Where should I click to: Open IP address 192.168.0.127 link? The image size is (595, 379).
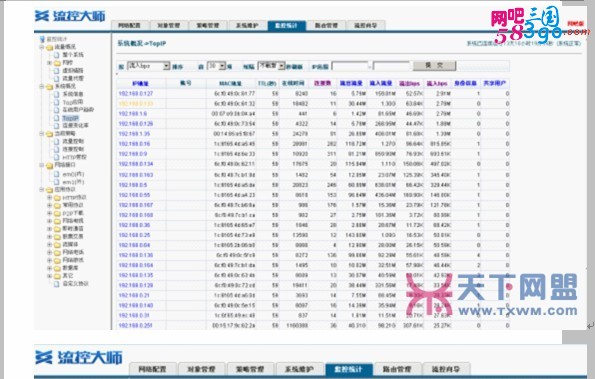136,93
